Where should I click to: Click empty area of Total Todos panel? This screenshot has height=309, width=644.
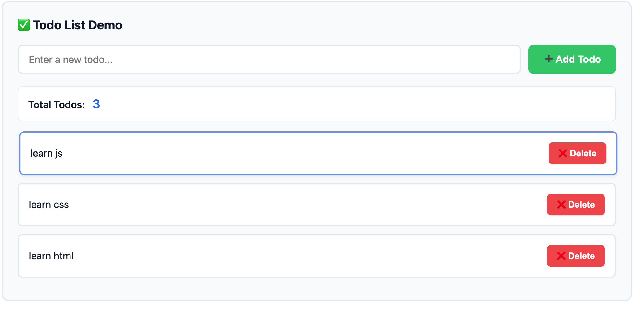(x=340, y=104)
